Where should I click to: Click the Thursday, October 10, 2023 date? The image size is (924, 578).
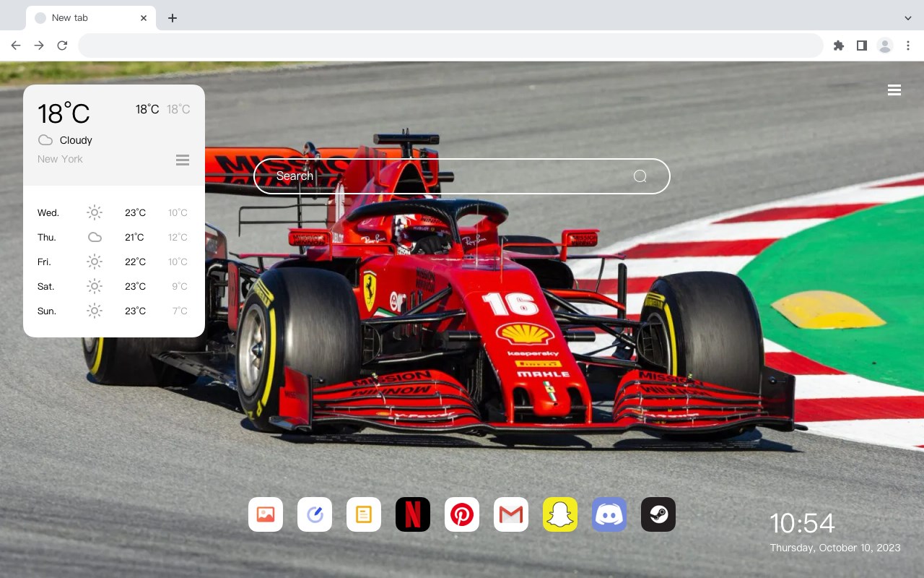coord(835,548)
